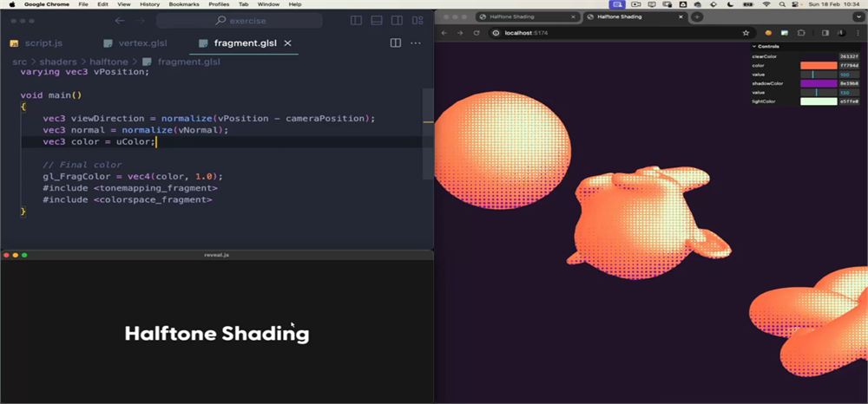Click the clearColor hex field 26132f
This screenshot has width=868, height=404.
[x=849, y=56]
